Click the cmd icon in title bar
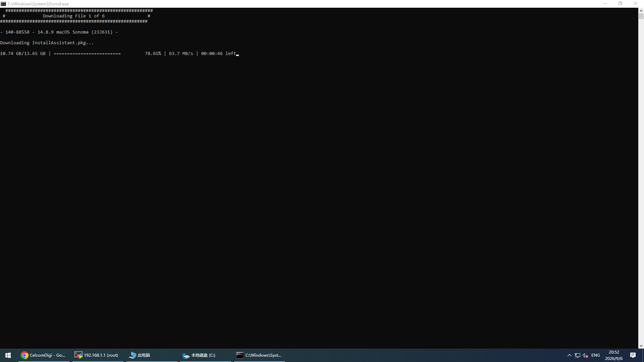Image resolution: width=644 pixels, height=362 pixels. 3,4
